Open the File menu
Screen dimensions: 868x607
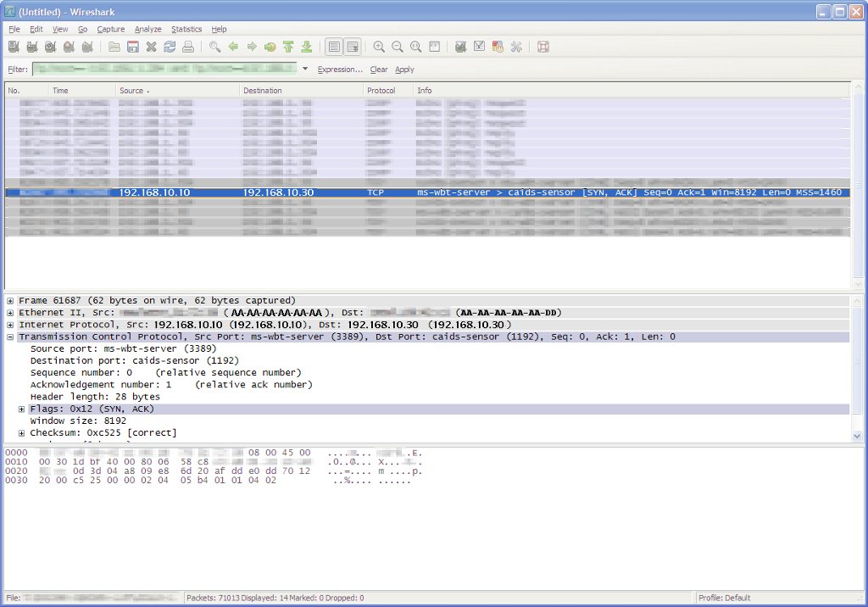14,30
